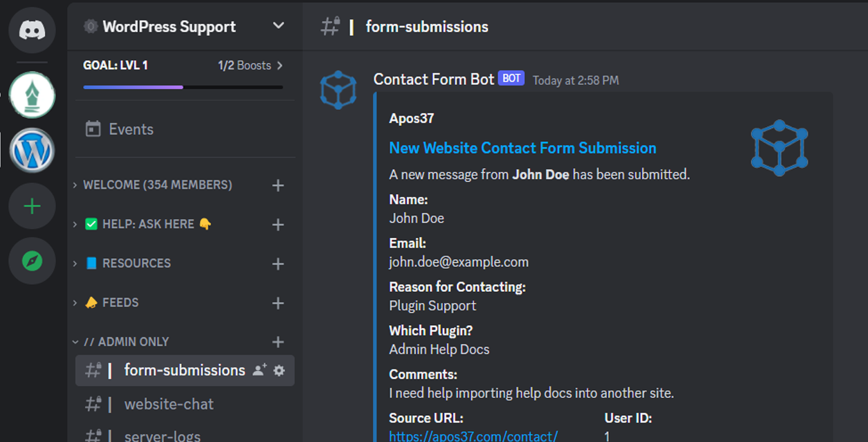Click the header locked channel hashtag icon

click(x=330, y=26)
